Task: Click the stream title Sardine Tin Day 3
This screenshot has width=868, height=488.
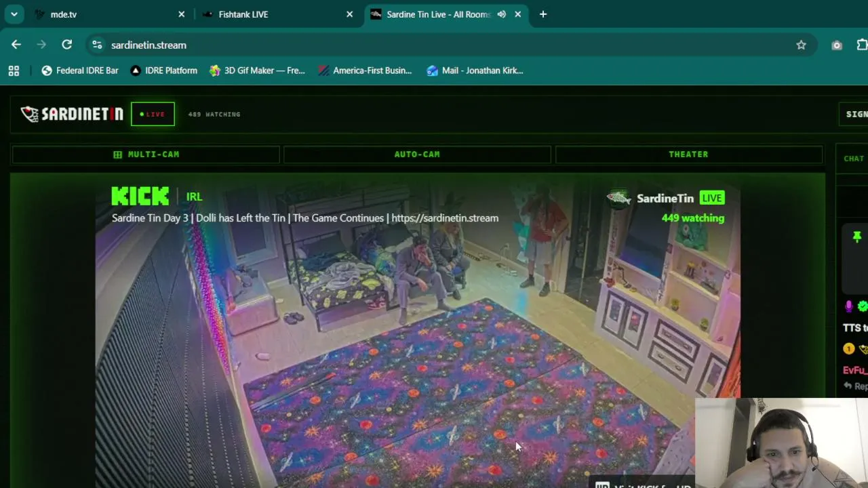Action: [x=305, y=218]
